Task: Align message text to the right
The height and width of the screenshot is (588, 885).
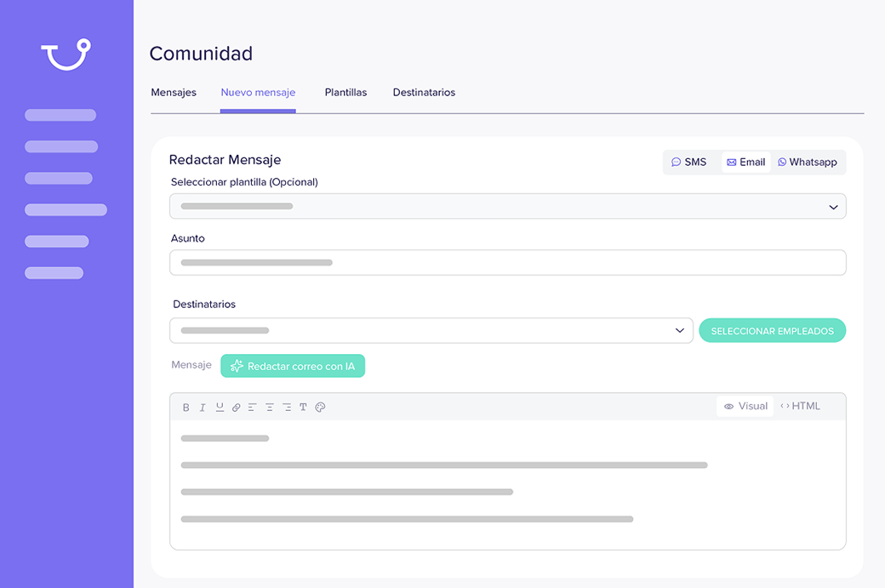Action: (287, 408)
